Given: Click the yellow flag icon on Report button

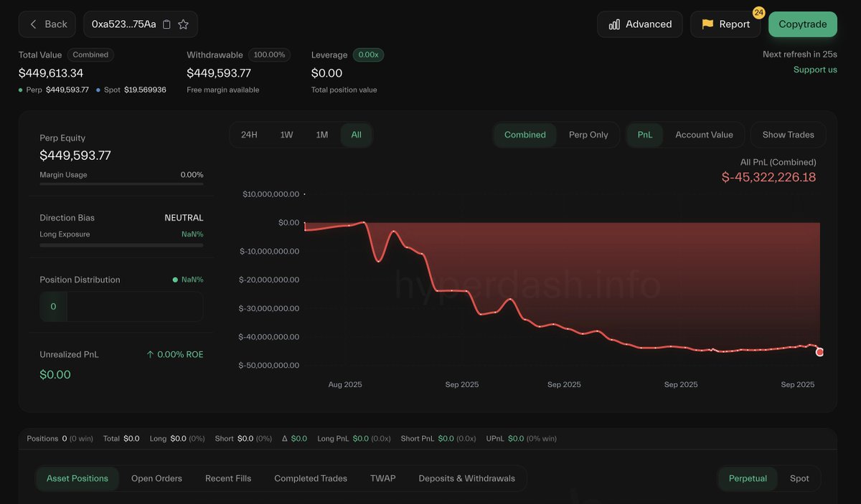Looking at the screenshot, I should [707, 24].
